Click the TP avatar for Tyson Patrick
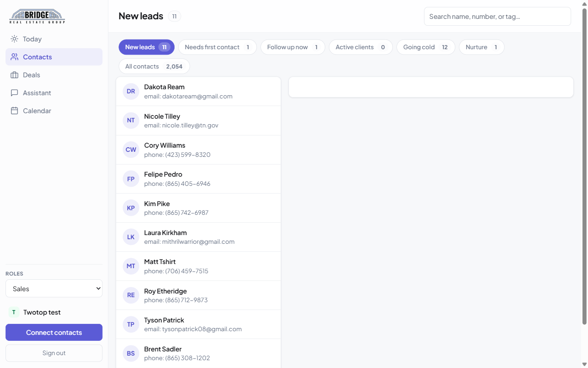The height and width of the screenshot is (368, 588). (x=131, y=324)
